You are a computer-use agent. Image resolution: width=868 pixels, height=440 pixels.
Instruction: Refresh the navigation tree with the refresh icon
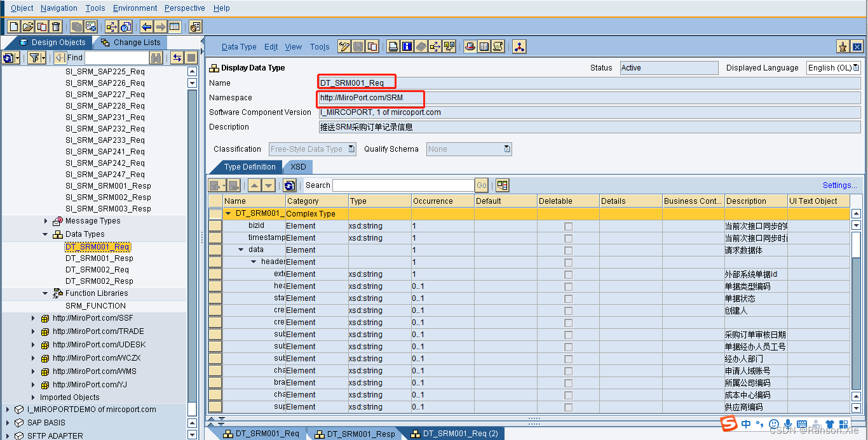click(8, 57)
